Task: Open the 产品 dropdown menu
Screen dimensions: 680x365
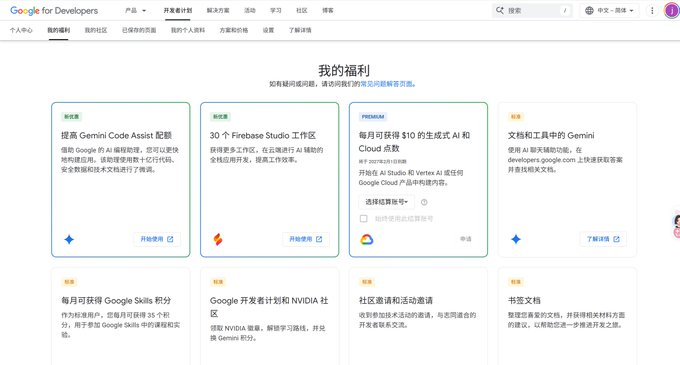Action: [x=136, y=10]
